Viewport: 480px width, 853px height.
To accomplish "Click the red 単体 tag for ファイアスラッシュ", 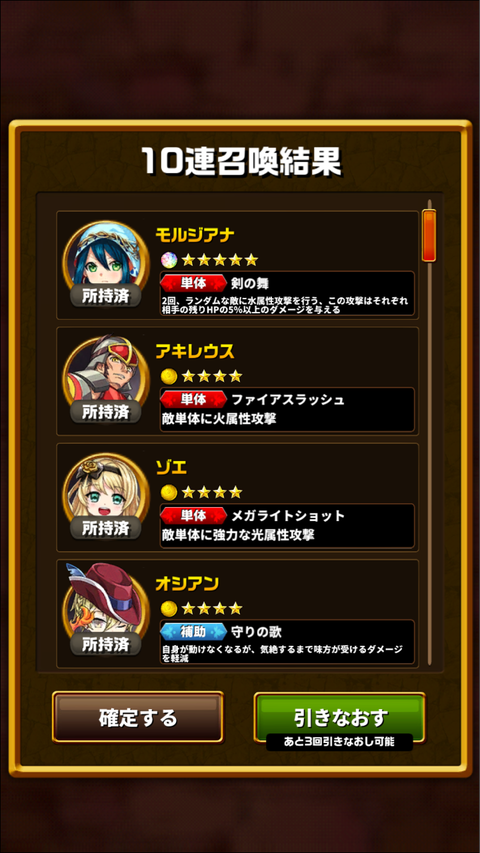I will 193,399.
